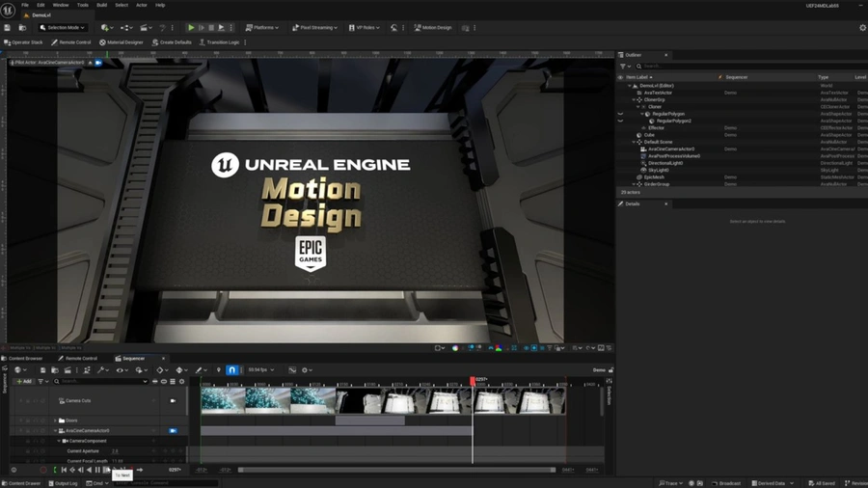Expand Doors folder in Sequencer
868x488 pixels.
[x=55, y=420]
